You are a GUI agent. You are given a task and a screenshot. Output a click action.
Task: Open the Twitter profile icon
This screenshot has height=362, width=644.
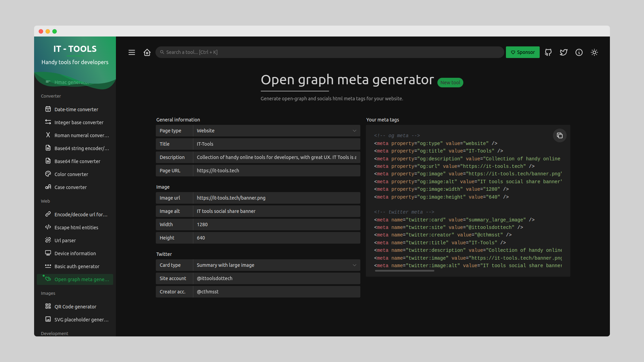pyautogui.click(x=564, y=52)
